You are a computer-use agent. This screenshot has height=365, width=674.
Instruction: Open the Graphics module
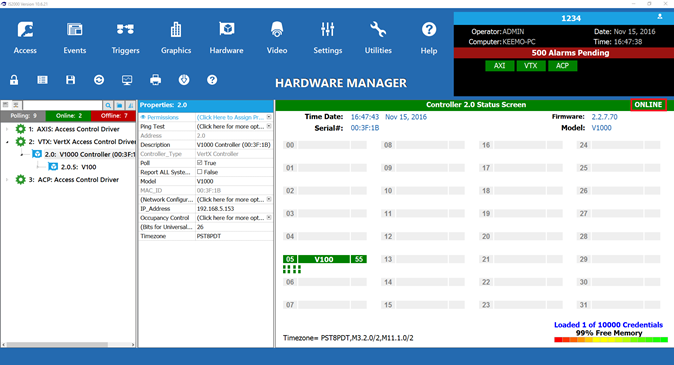pyautogui.click(x=176, y=38)
